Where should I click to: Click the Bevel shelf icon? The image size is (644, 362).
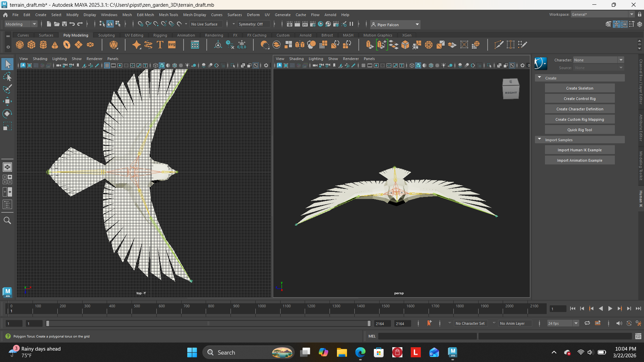pos(405,45)
